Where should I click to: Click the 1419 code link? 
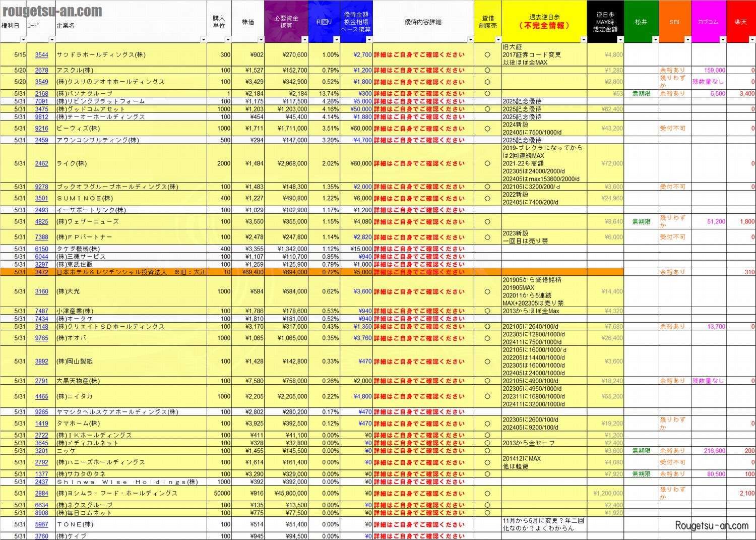coord(42,424)
